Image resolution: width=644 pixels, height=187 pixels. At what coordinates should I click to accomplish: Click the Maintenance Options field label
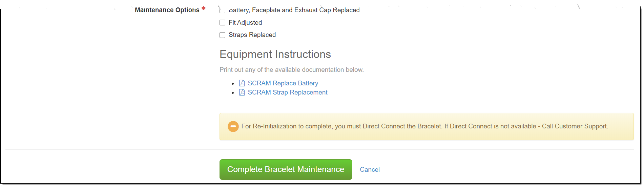pyautogui.click(x=167, y=10)
